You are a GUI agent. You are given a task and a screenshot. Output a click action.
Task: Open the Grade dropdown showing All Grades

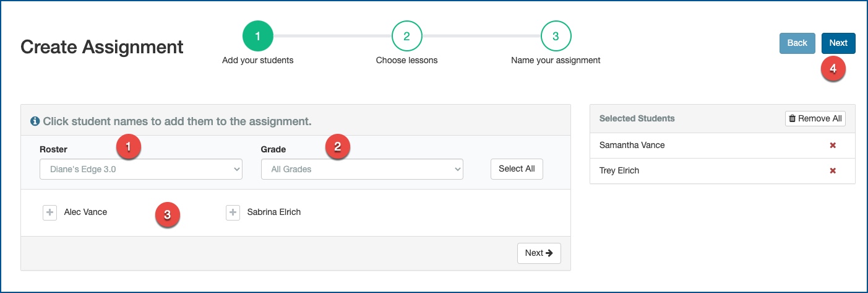pyautogui.click(x=362, y=169)
